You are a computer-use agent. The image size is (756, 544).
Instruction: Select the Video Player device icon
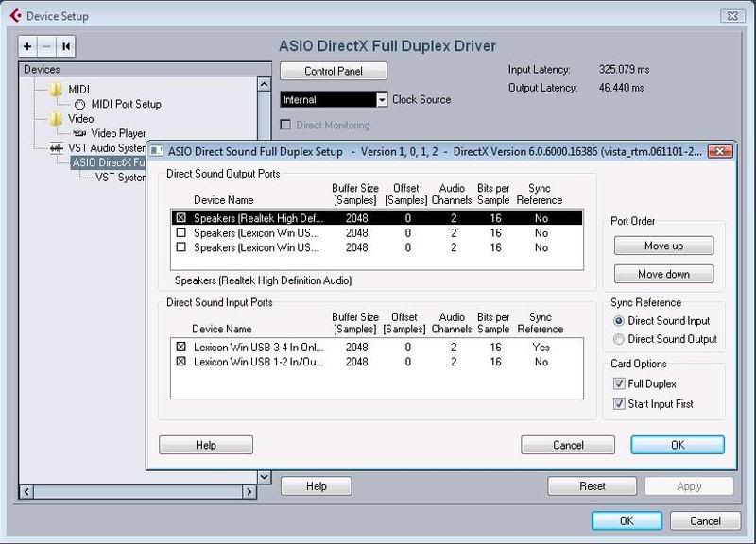[x=80, y=134]
